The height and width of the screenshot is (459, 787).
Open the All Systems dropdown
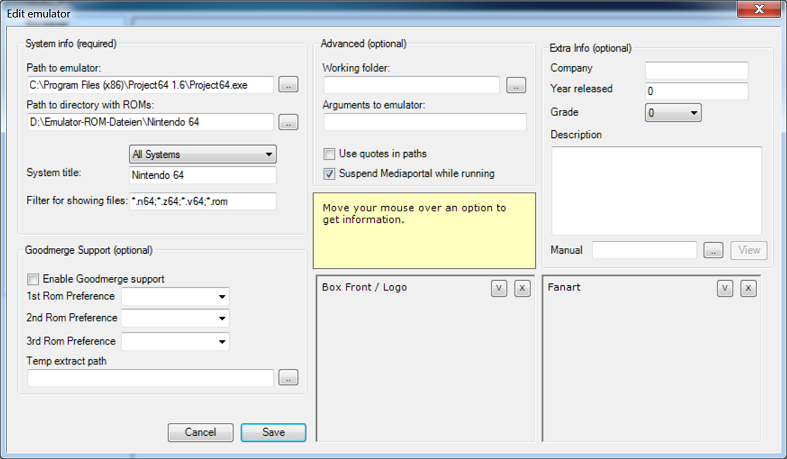pyautogui.click(x=203, y=155)
